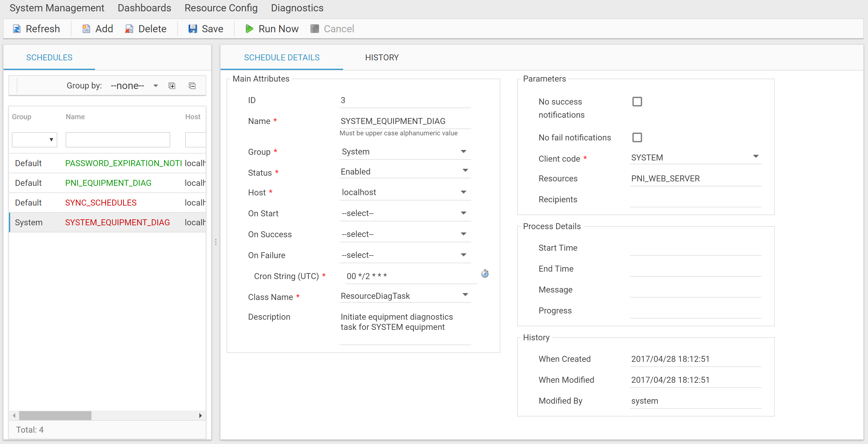Click the Delete schedule icon

point(129,29)
